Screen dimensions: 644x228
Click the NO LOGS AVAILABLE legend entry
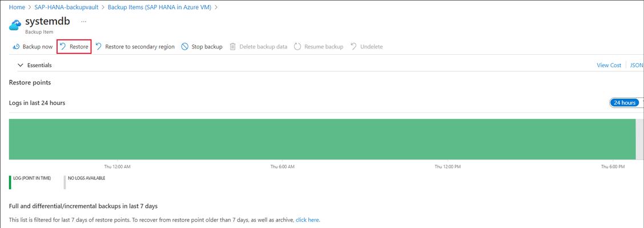(x=86, y=178)
